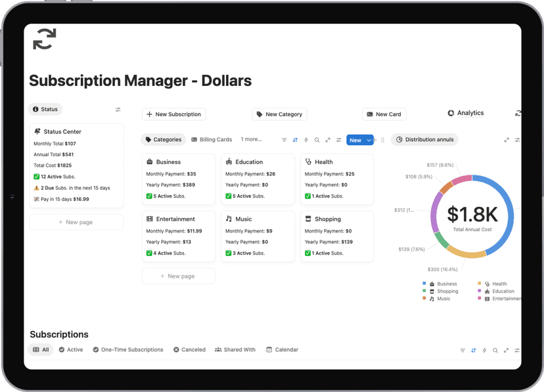
Task: Switch to the Billing Cards tab
Action: coord(211,139)
